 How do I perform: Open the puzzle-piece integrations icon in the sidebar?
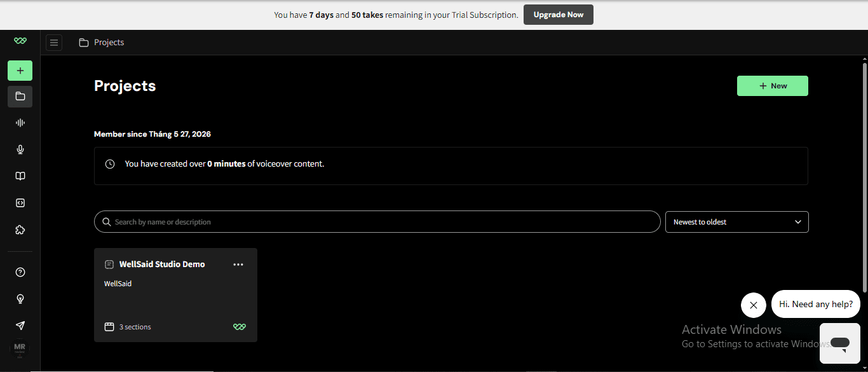click(x=20, y=230)
